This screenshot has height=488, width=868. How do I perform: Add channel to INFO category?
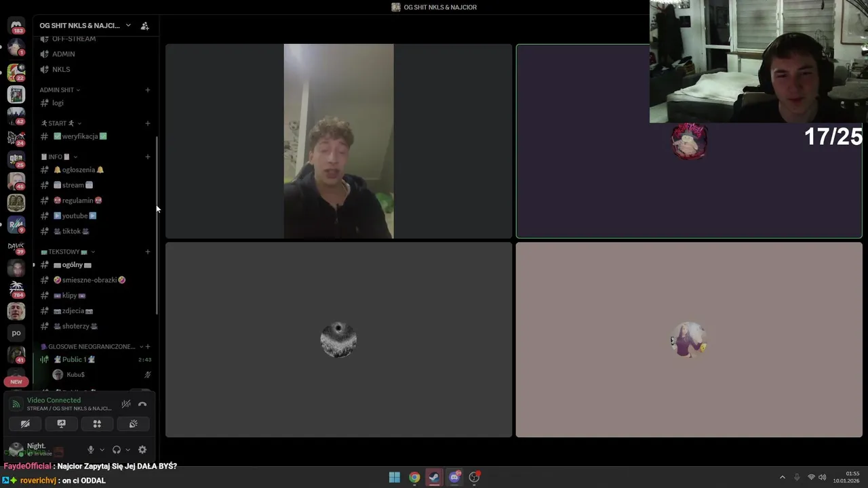pyautogui.click(x=147, y=157)
